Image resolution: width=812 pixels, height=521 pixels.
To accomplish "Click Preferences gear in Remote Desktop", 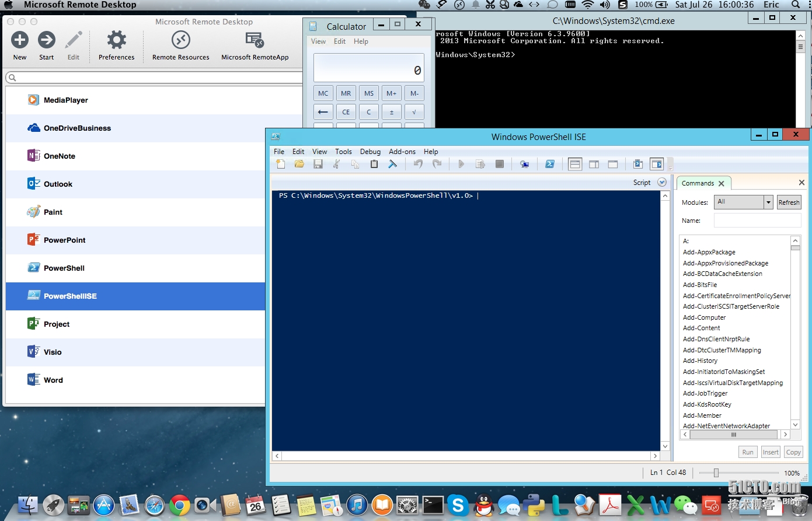I will click(x=116, y=46).
